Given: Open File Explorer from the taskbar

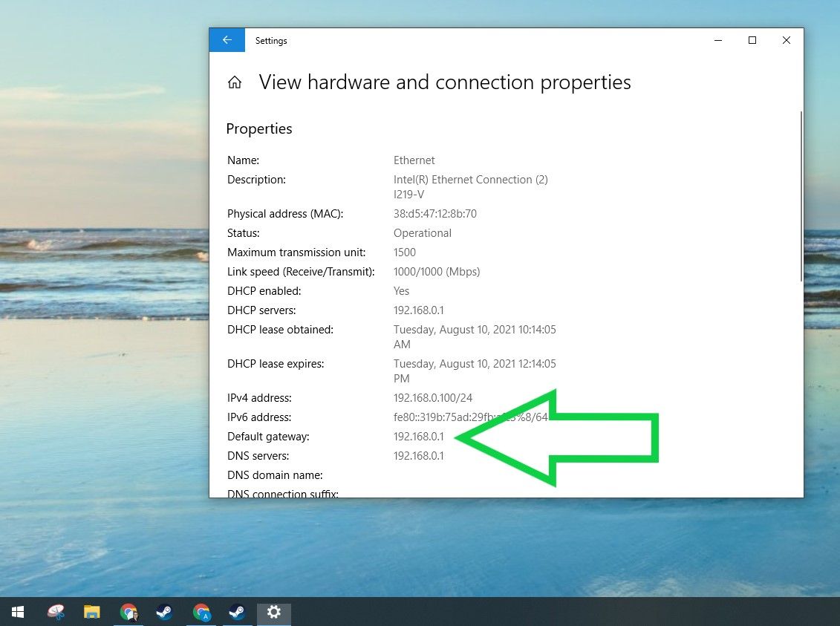Looking at the screenshot, I should (x=92, y=612).
